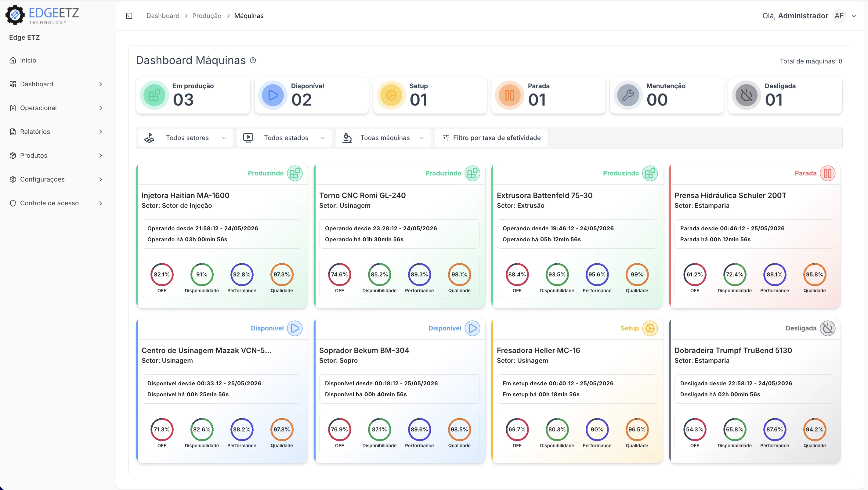Open the Operacional sidebar menu item
The width and height of the screenshot is (868, 490).
click(56, 108)
